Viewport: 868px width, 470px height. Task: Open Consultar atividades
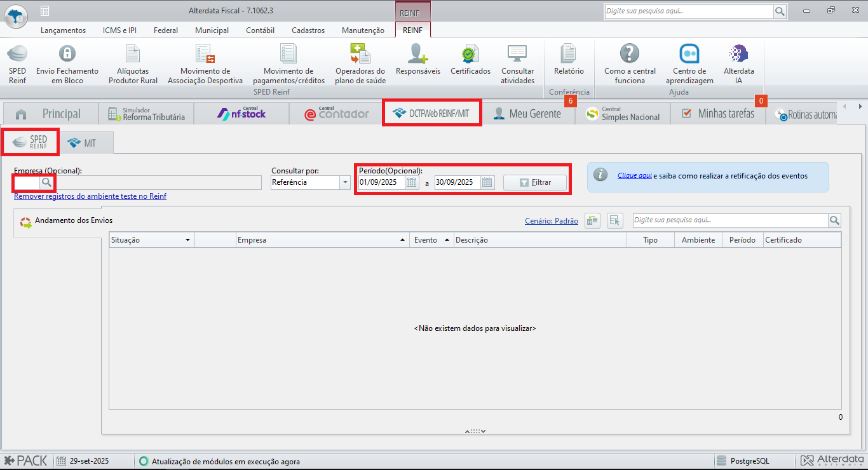coord(517,64)
